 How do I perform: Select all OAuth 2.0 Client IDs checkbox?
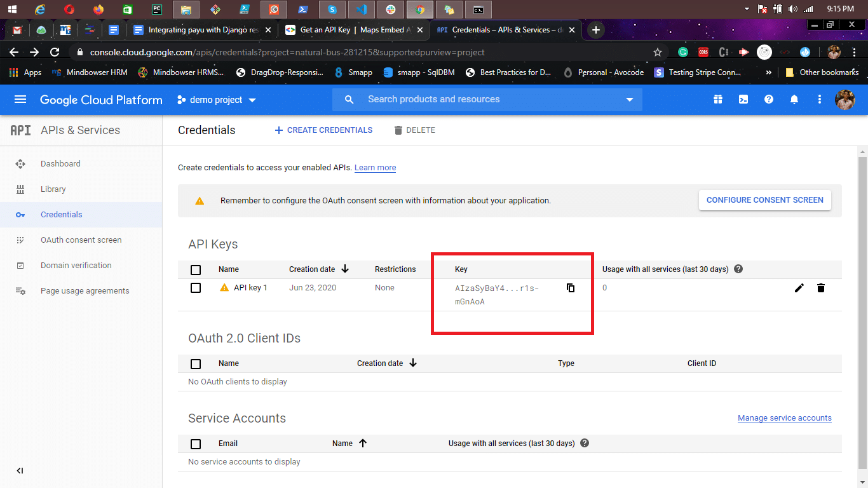point(196,363)
